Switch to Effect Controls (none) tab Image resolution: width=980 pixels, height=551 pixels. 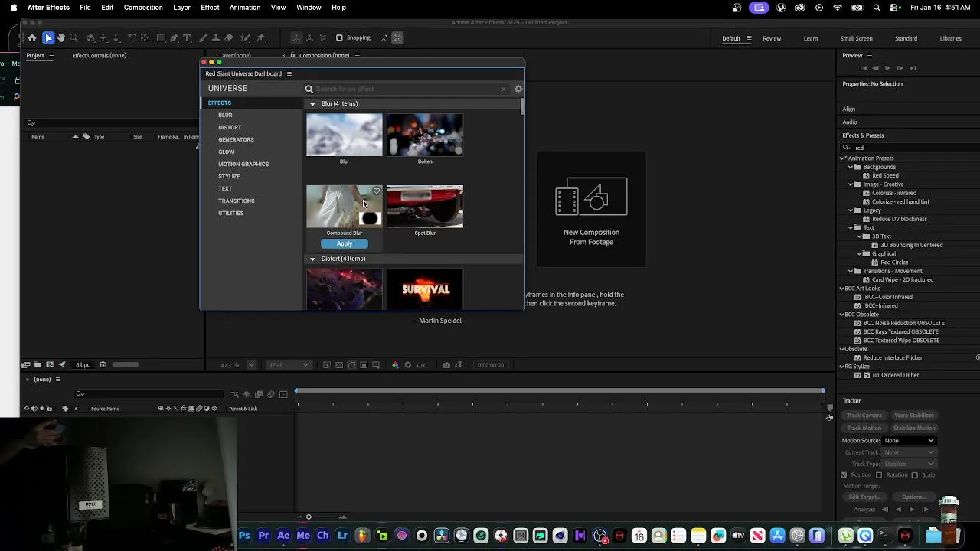100,55
